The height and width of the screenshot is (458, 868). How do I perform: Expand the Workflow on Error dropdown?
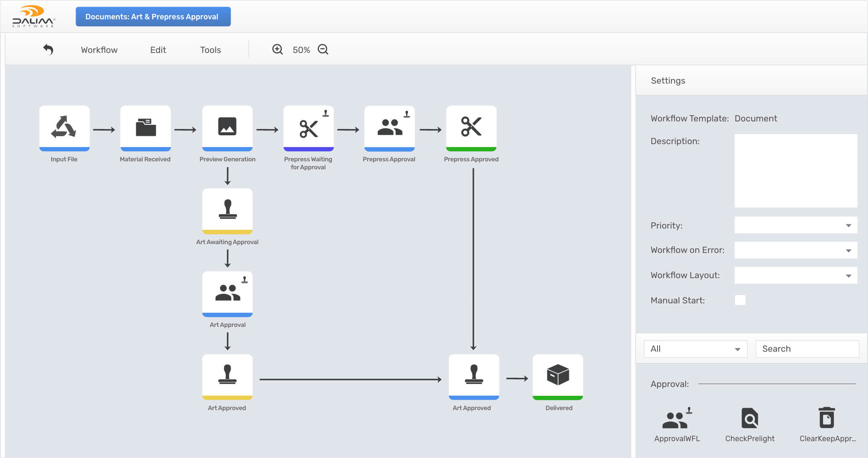tap(795, 250)
